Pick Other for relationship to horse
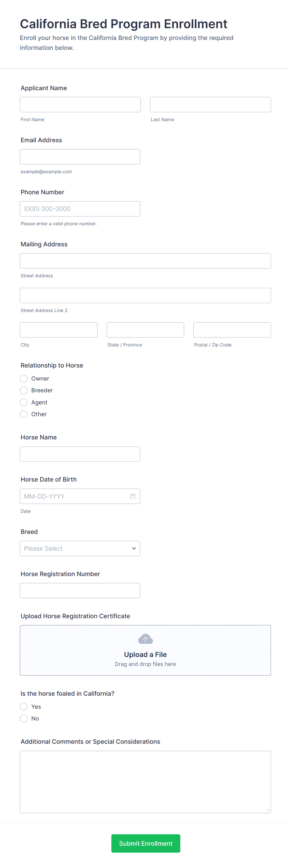Image resolution: width=288 pixels, height=868 pixels. tap(24, 414)
